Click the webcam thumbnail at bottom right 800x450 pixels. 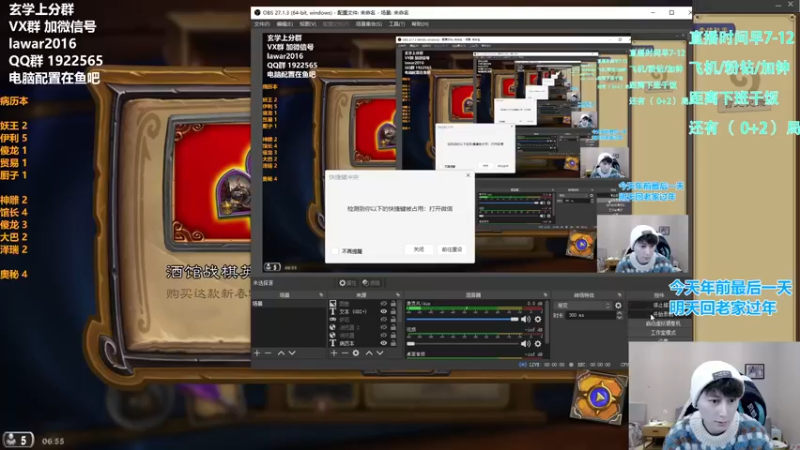[714, 396]
